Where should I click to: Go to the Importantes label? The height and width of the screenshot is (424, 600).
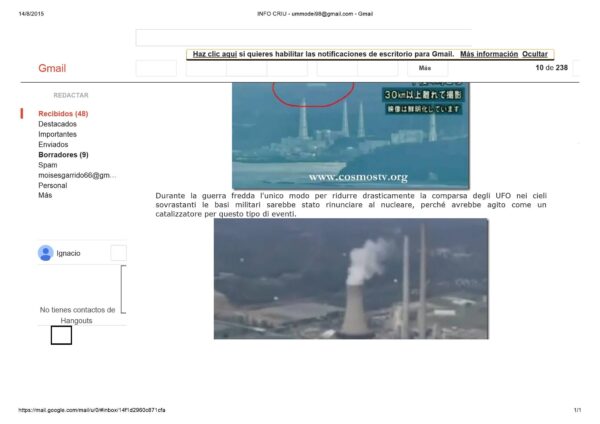click(x=57, y=134)
